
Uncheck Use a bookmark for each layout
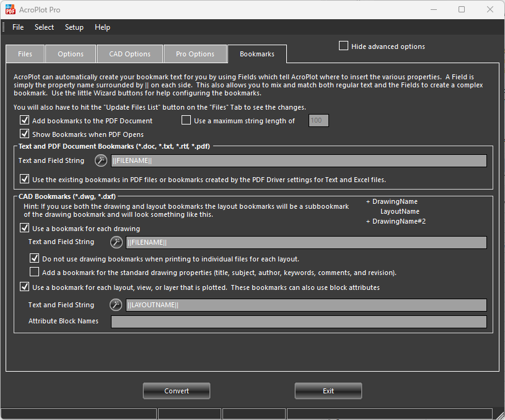(25, 287)
